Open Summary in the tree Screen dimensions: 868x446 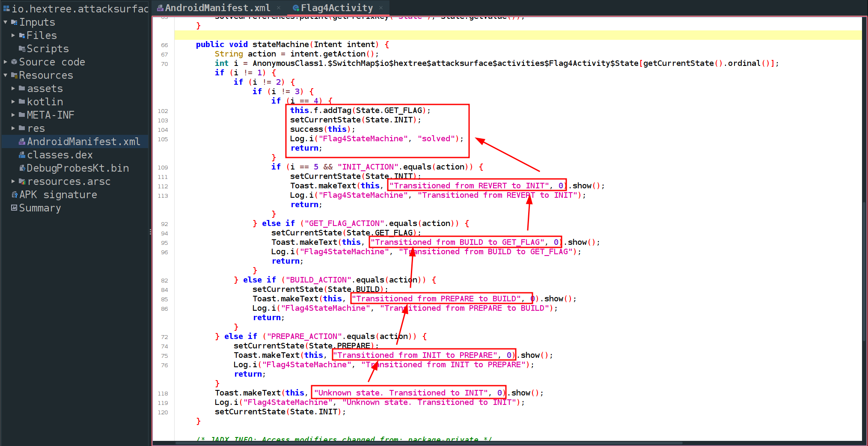click(40, 208)
